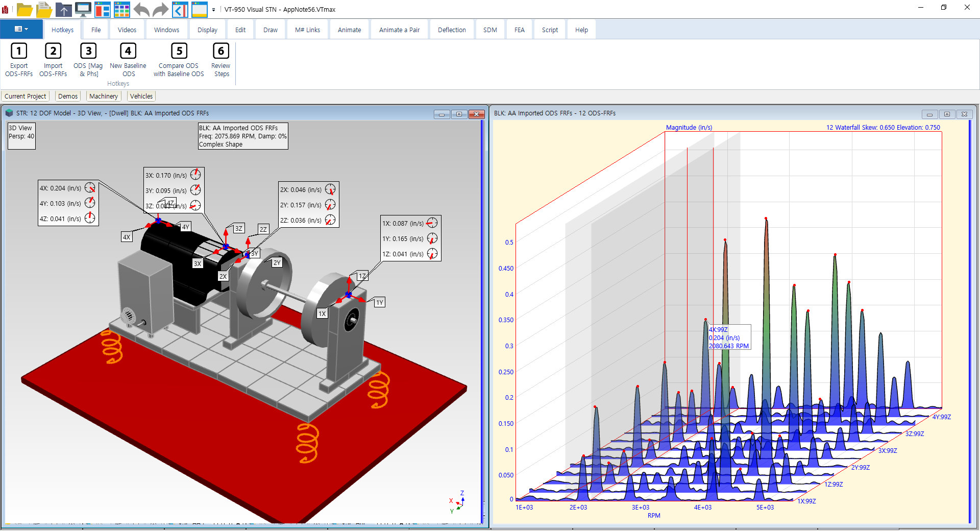The width and height of the screenshot is (980, 531).
Task: Run hotkey 3 ODS Mag & Phs
Action: click(x=88, y=60)
